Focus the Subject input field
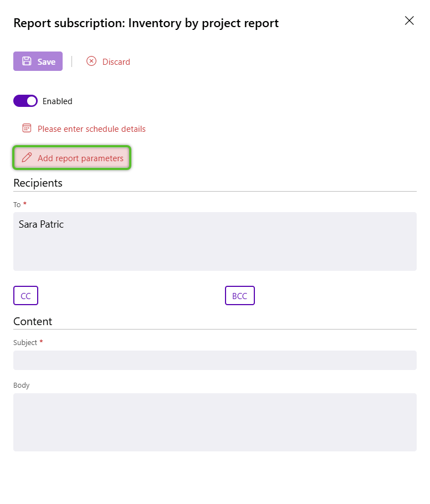Viewport: 430px width, 504px height. pos(215,360)
